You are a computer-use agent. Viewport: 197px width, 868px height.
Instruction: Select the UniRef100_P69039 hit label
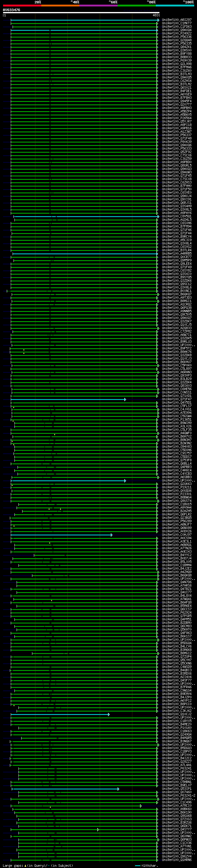click(177, 60)
